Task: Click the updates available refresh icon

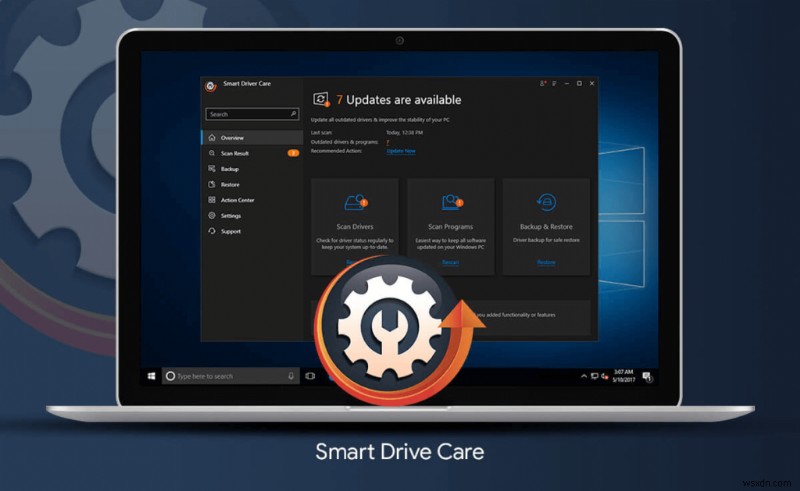Action: 321,99
